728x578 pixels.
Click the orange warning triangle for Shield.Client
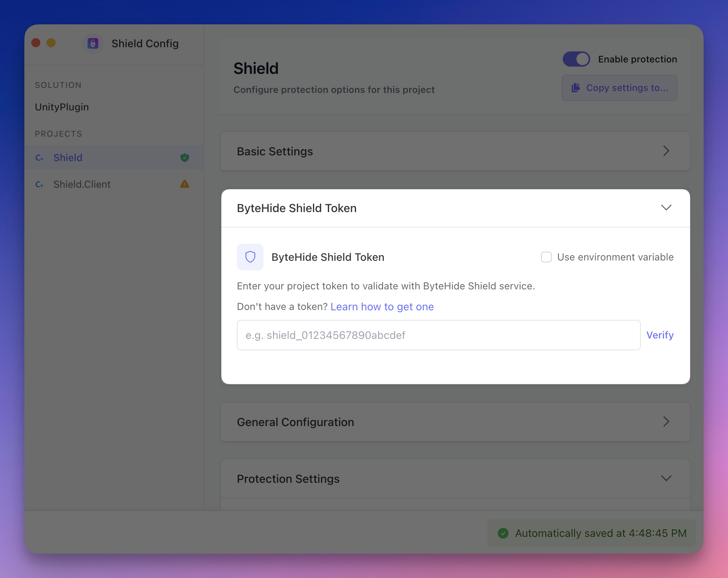pyautogui.click(x=185, y=184)
